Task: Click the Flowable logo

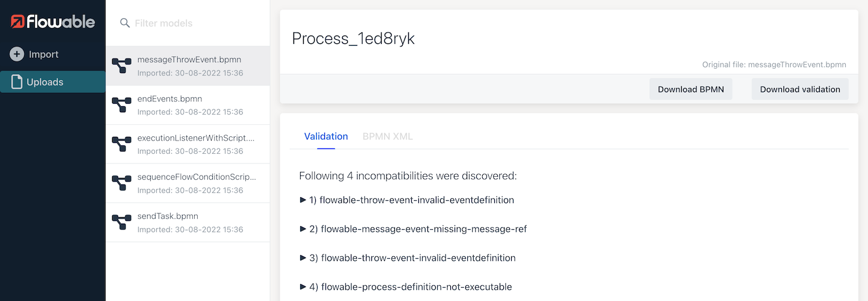Action: [x=52, y=22]
